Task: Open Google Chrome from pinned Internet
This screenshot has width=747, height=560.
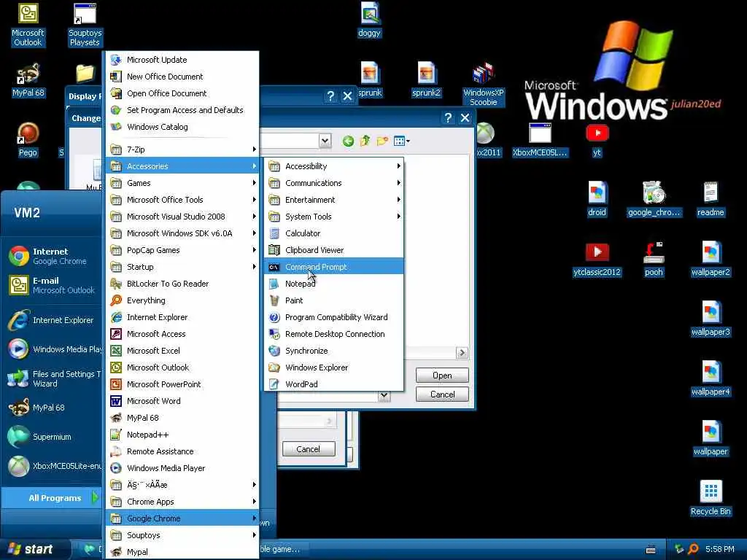Action: [52, 256]
